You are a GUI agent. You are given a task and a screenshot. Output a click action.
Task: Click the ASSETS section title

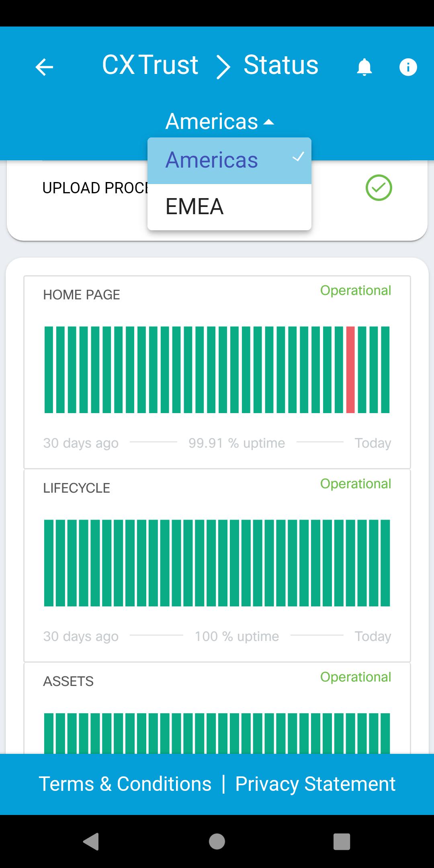68,682
